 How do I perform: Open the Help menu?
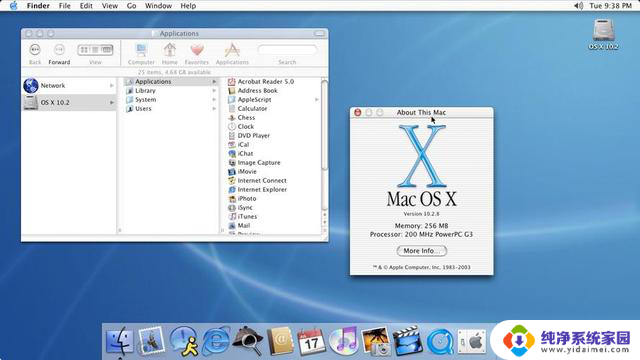click(188, 6)
